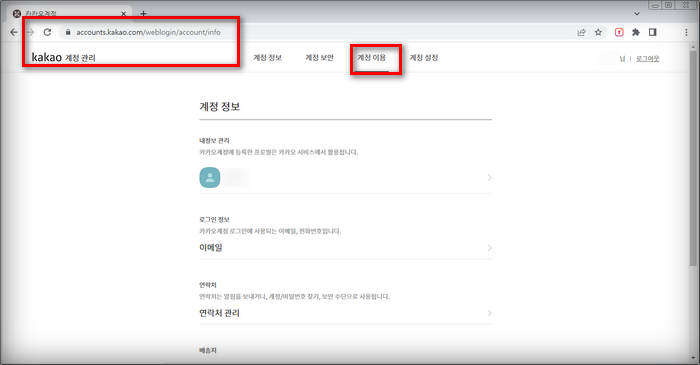Minimize the browser window
The width and height of the screenshot is (700, 365).
click(x=655, y=5)
